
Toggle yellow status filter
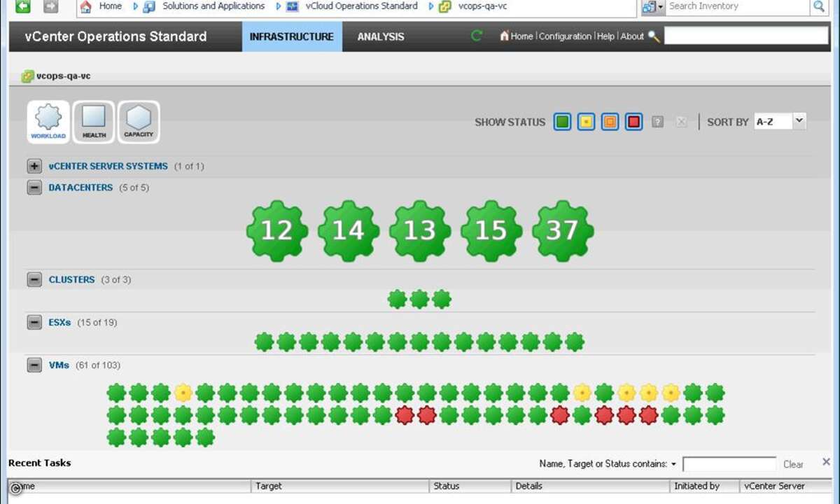(x=587, y=122)
